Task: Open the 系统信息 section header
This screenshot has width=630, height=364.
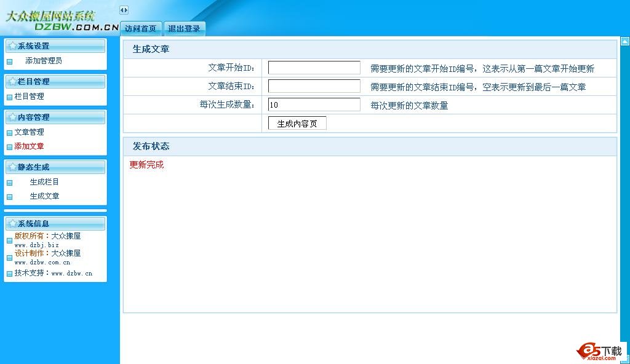Action: click(x=55, y=223)
